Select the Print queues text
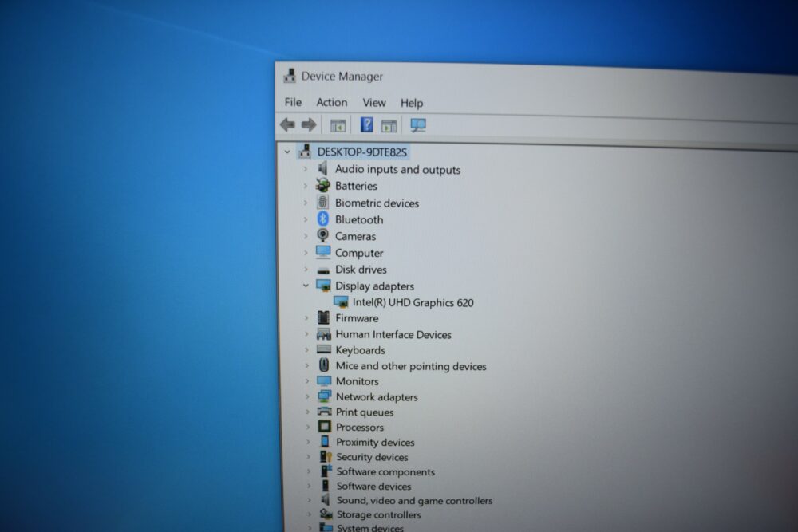The width and height of the screenshot is (798, 532). tap(365, 412)
